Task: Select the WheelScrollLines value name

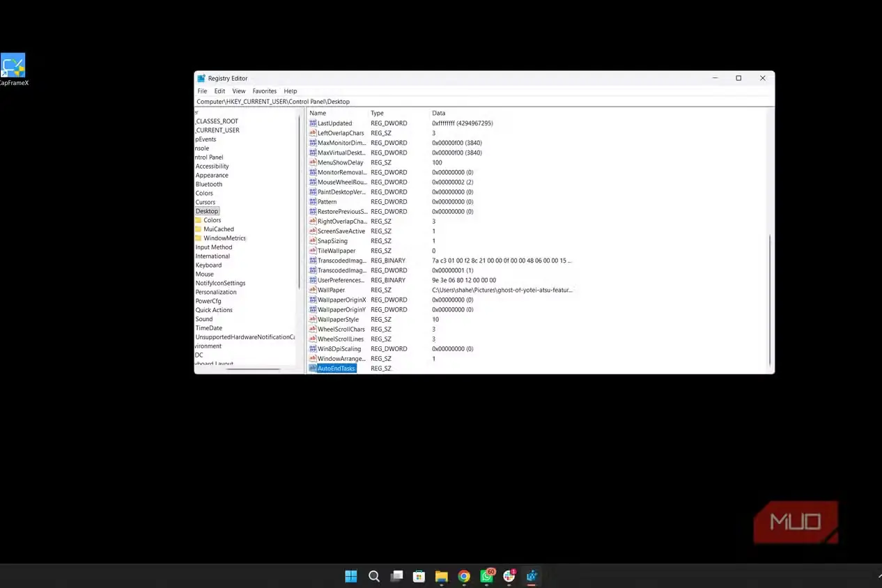Action: point(341,339)
